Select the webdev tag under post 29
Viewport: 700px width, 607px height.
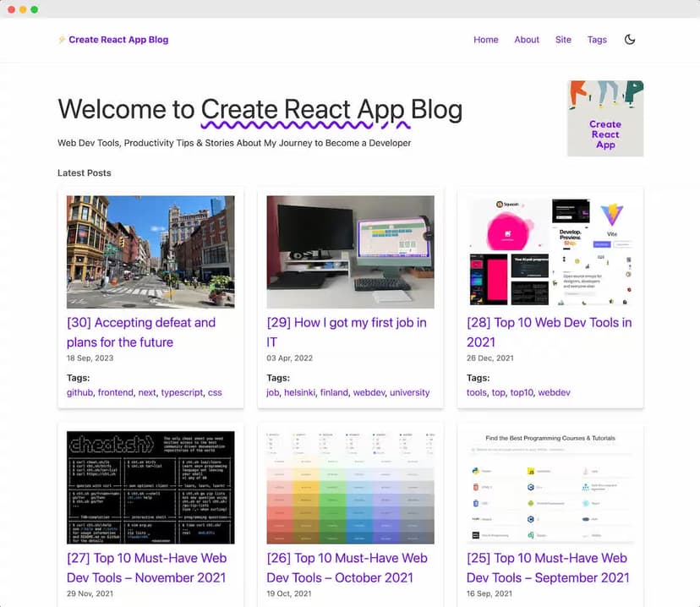pyautogui.click(x=369, y=392)
